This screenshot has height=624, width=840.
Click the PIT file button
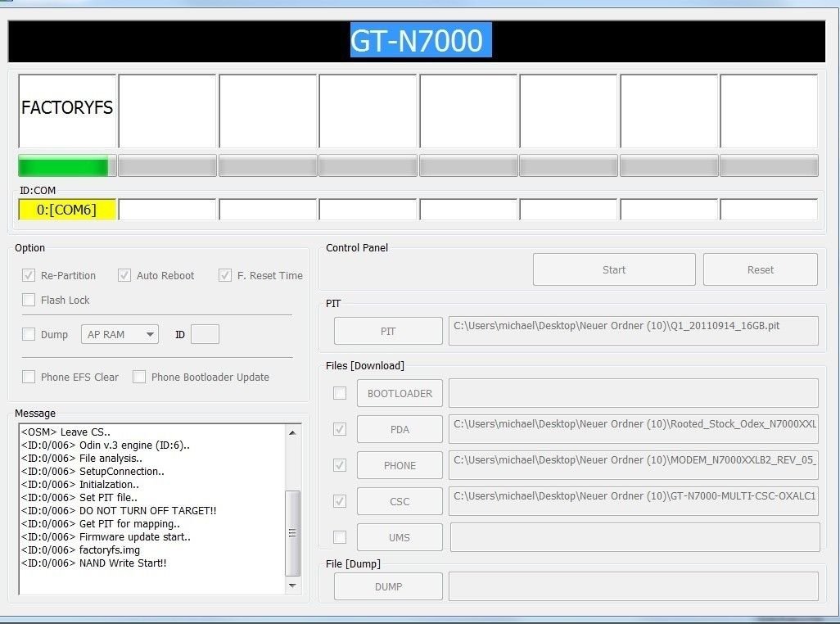(388, 331)
